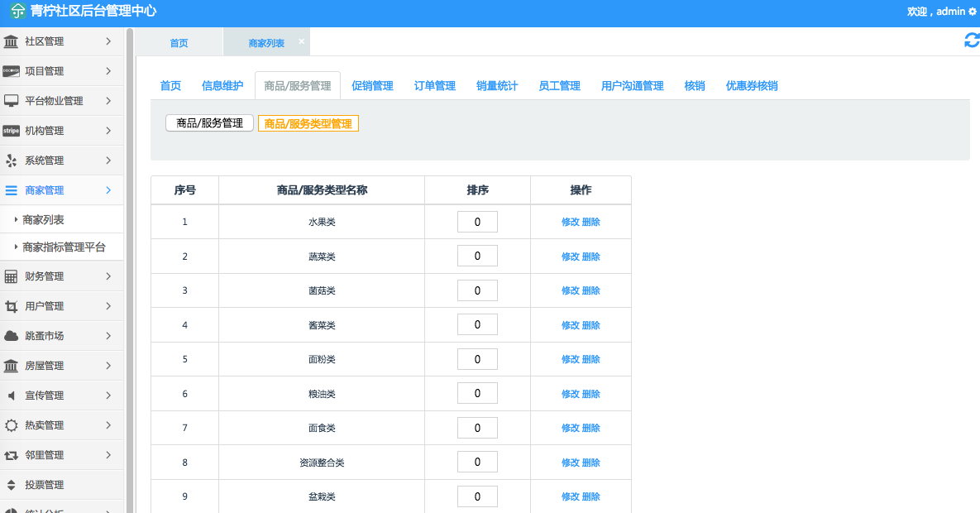Image resolution: width=980 pixels, height=513 pixels.
Task: Click the 平台物业管理 monitor icon
Action: pyautogui.click(x=11, y=101)
